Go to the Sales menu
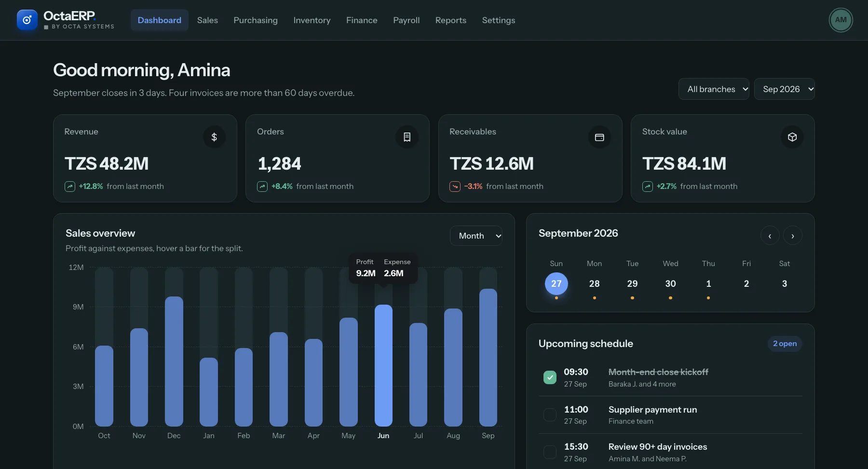Viewport: 868px width, 469px height. [x=207, y=20]
